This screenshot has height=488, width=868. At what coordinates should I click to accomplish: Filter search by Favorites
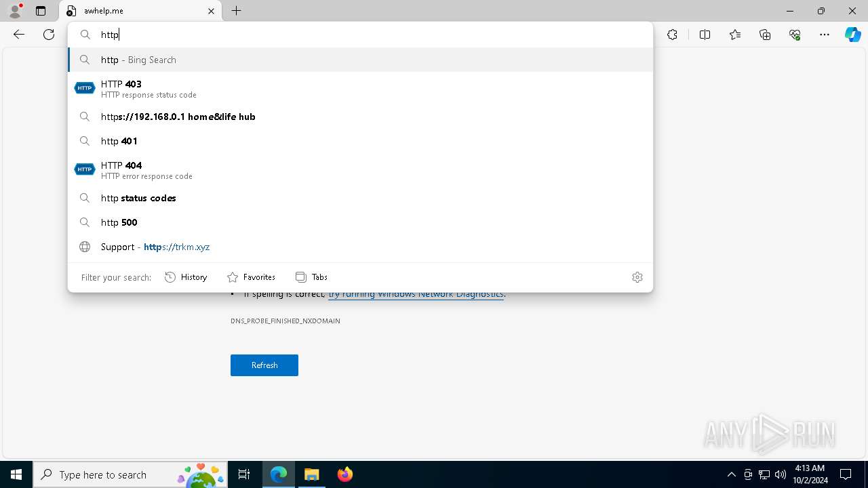tap(251, 277)
